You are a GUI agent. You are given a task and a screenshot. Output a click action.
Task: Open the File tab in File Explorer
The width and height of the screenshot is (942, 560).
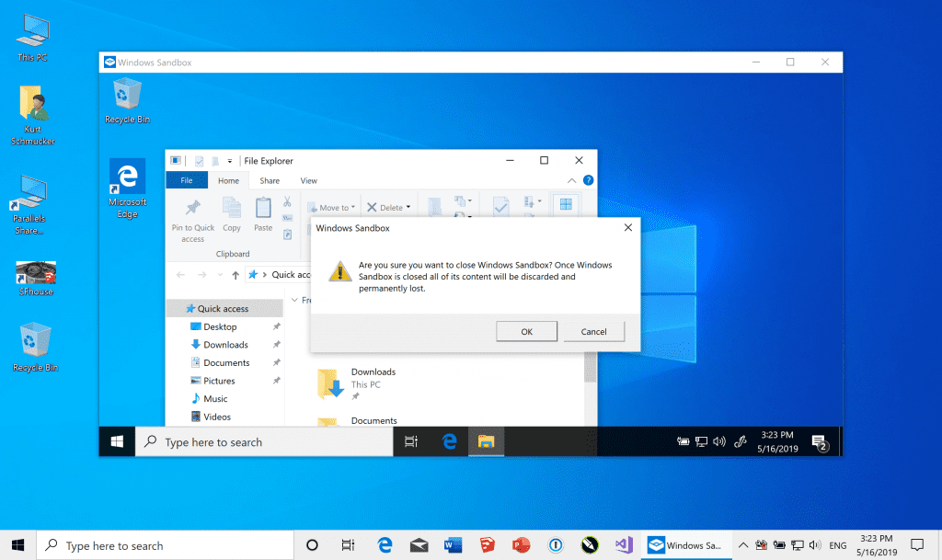(187, 180)
